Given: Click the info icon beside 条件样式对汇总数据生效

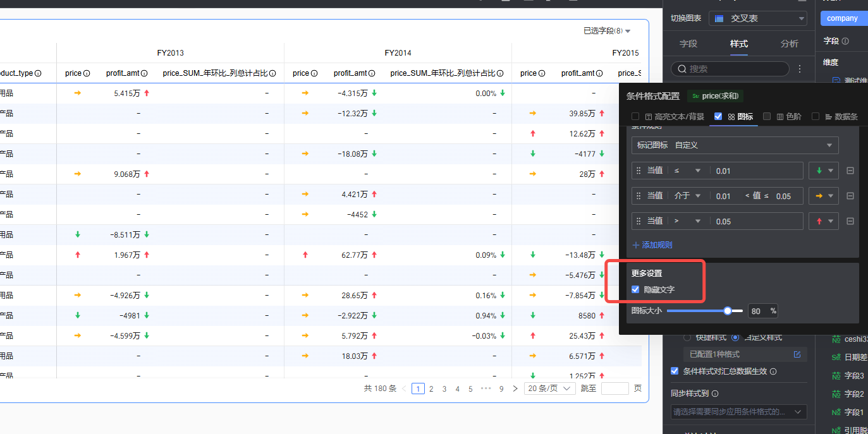Looking at the screenshot, I should [x=773, y=371].
